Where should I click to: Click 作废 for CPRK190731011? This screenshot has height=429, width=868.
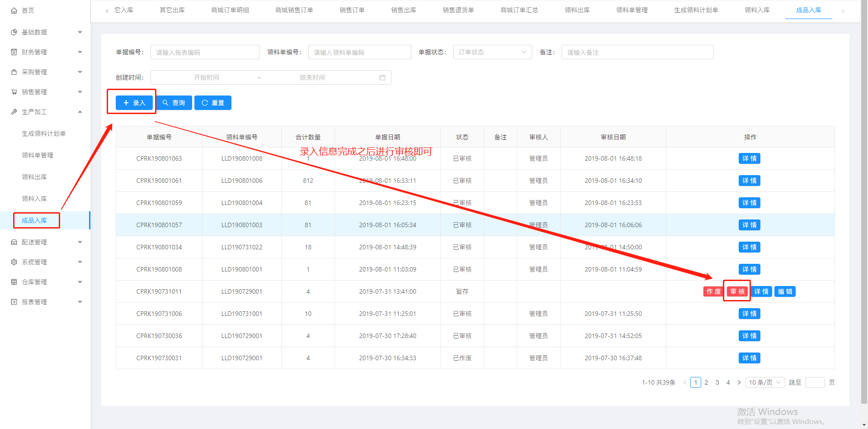(713, 291)
